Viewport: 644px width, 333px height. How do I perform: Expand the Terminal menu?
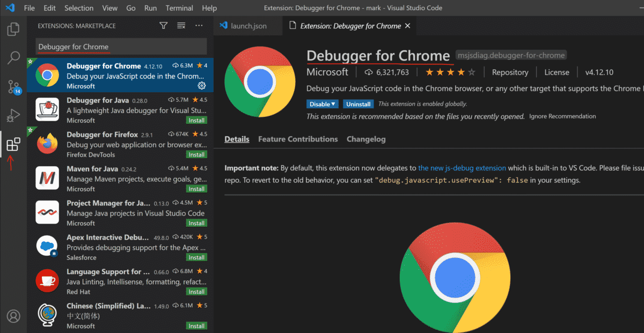(179, 8)
